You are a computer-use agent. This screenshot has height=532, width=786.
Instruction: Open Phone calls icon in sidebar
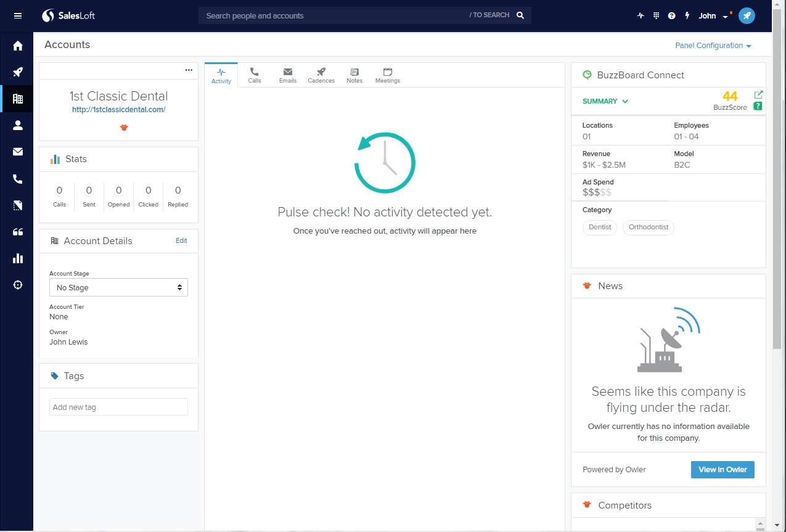pyautogui.click(x=18, y=179)
